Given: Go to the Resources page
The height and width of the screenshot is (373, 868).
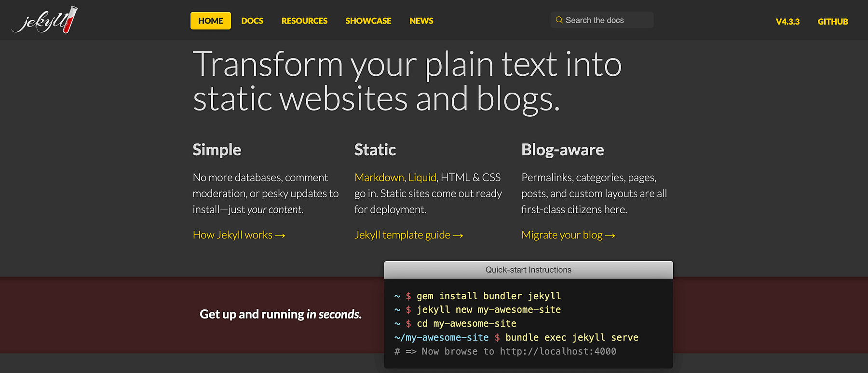Looking at the screenshot, I should (304, 21).
